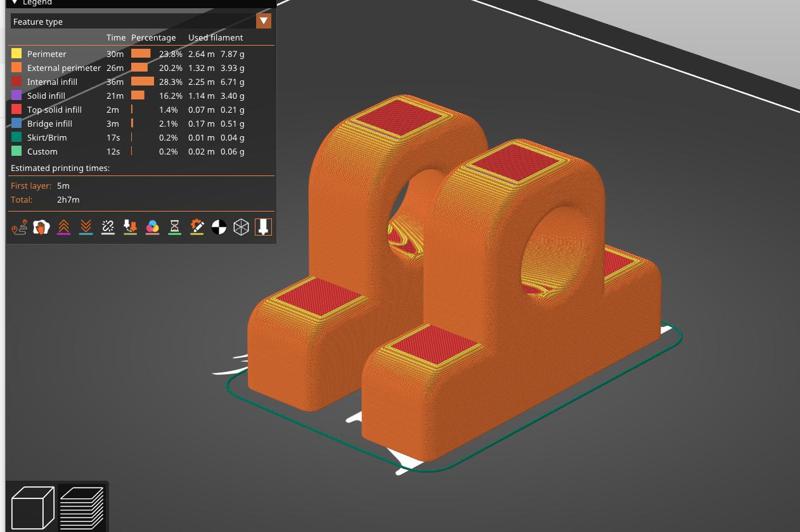Click the Estimated printing times heading
Image resolution: width=800 pixels, height=532 pixels.
60,168
